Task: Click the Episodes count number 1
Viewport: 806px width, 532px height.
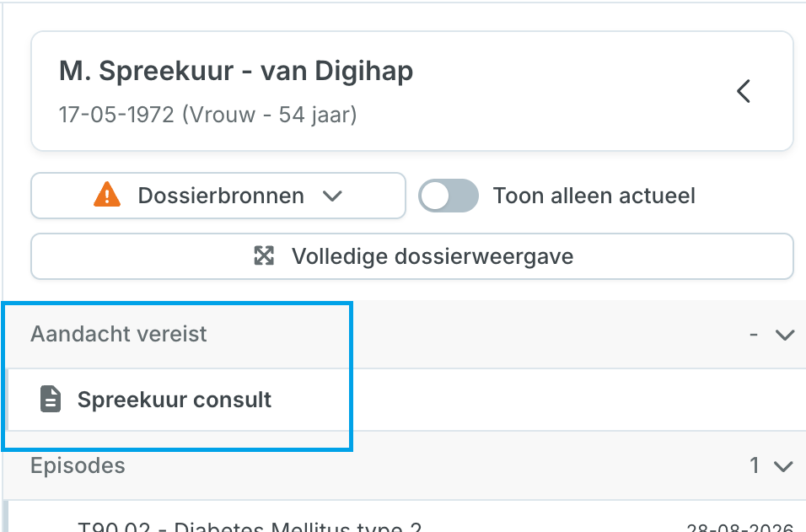Action: [x=754, y=465]
